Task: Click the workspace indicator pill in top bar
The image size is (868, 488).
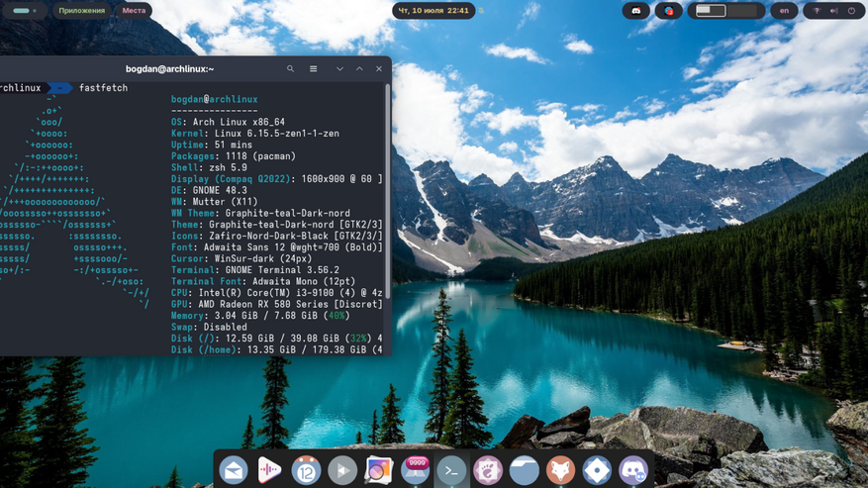Action: [22, 11]
